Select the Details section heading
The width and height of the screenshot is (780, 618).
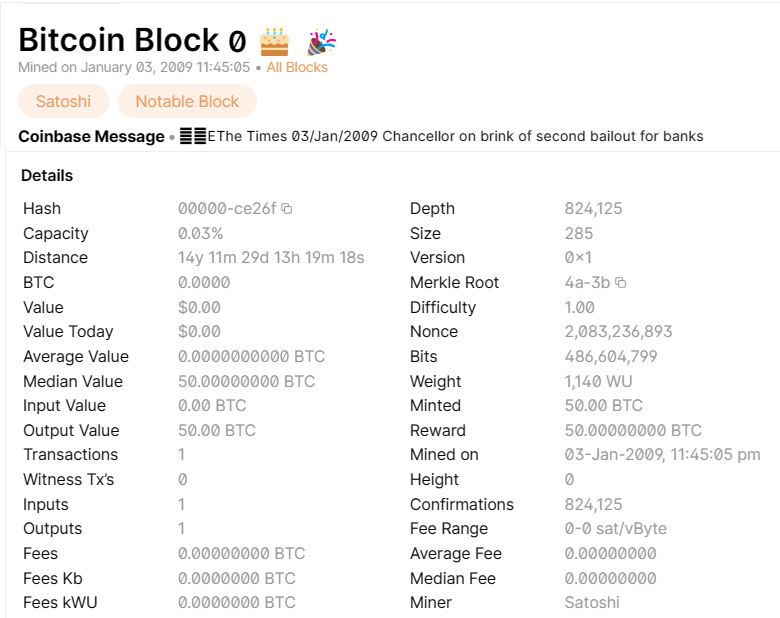(x=47, y=176)
